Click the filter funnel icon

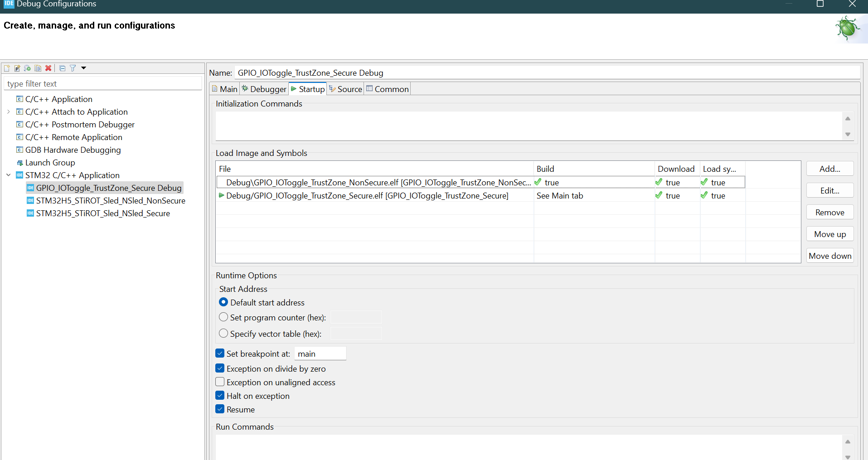[x=73, y=68]
